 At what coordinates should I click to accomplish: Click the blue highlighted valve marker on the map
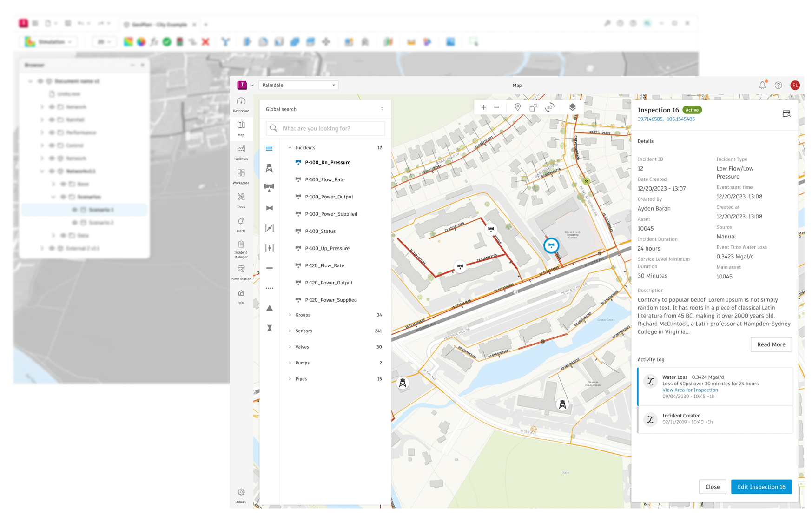pos(551,245)
